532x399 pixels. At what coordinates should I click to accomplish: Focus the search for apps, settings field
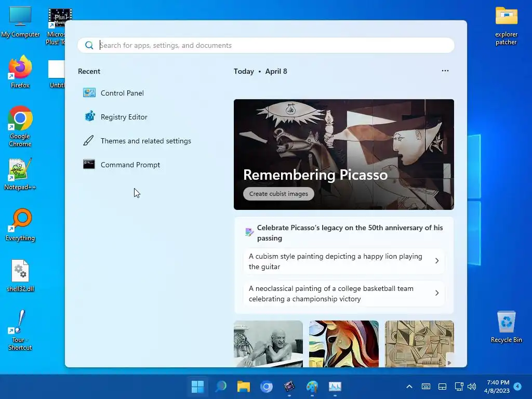click(265, 45)
